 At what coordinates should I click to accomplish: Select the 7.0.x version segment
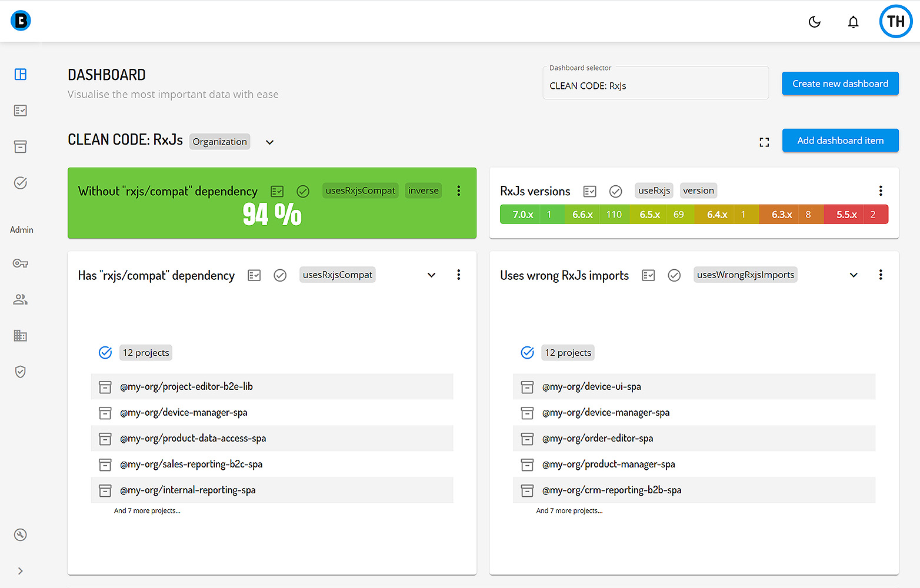[x=532, y=215]
